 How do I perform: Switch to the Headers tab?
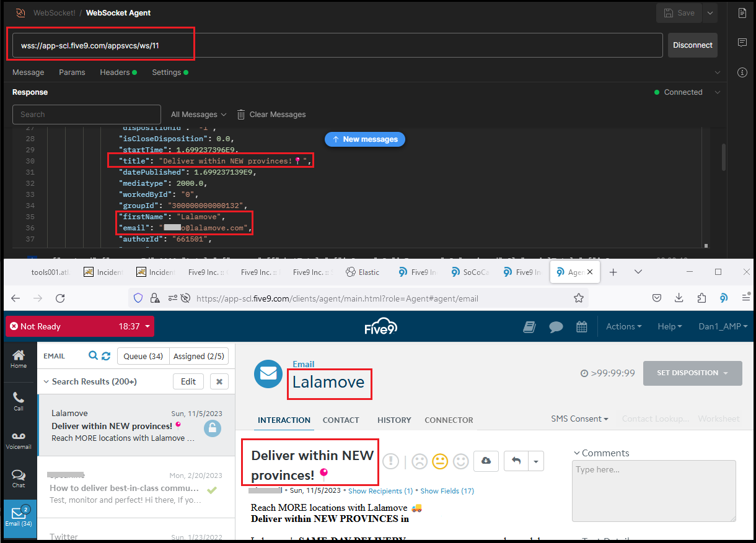pos(118,72)
